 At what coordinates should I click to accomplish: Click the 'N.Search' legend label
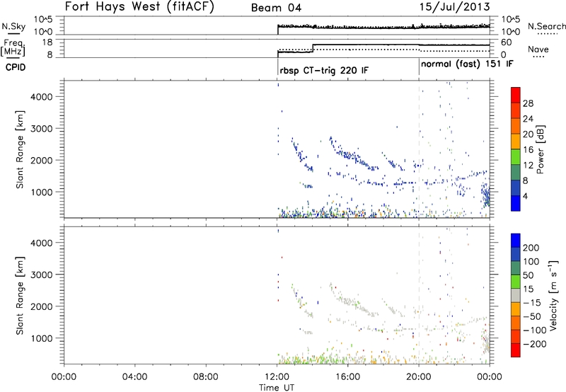click(546, 26)
